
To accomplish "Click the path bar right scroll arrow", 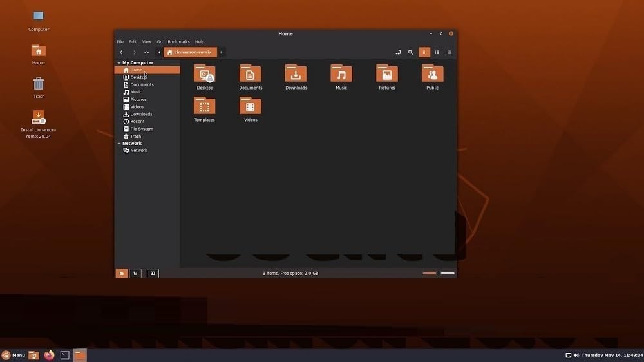I will tap(222, 52).
